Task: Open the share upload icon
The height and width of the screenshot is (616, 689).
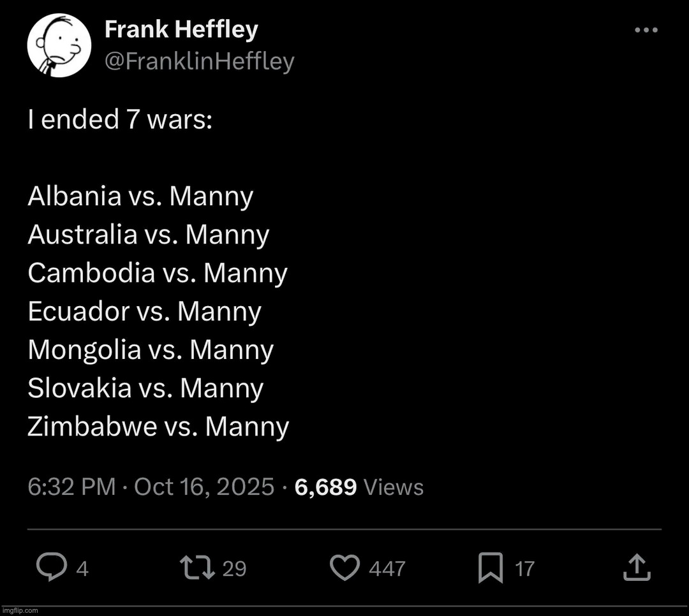Action: coord(636,567)
